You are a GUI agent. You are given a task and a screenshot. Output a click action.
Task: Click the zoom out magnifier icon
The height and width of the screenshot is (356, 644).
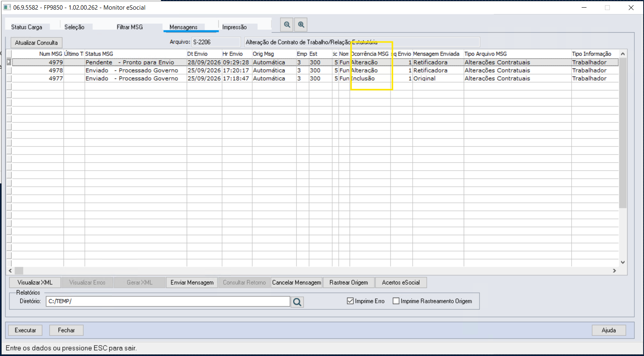point(287,25)
